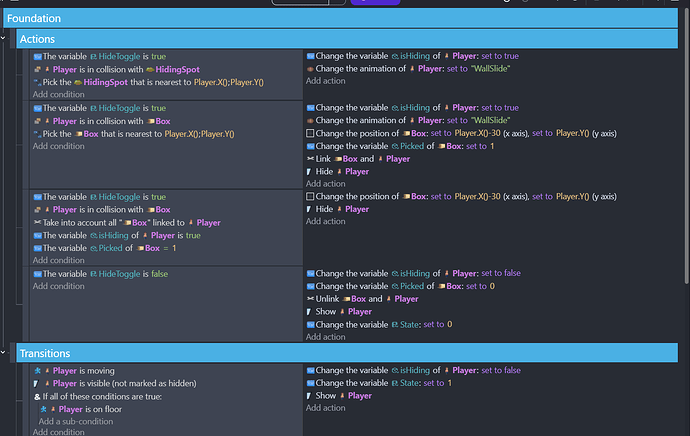The height and width of the screenshot is (436, 690).
Task: Click the icon beside 'Player is moving' condition
Action: click(x=37, y=371)
